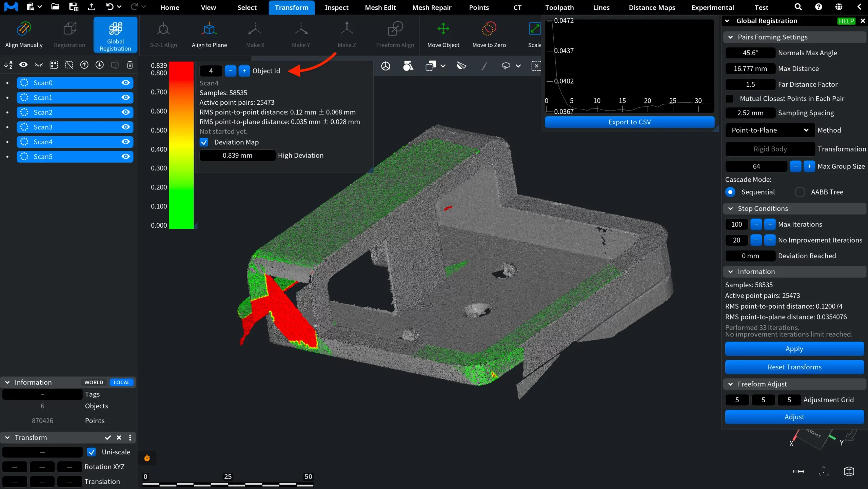868x489 pixels.
Task: Click the Align to Plane tool
Action: click(x=209, y=35)
